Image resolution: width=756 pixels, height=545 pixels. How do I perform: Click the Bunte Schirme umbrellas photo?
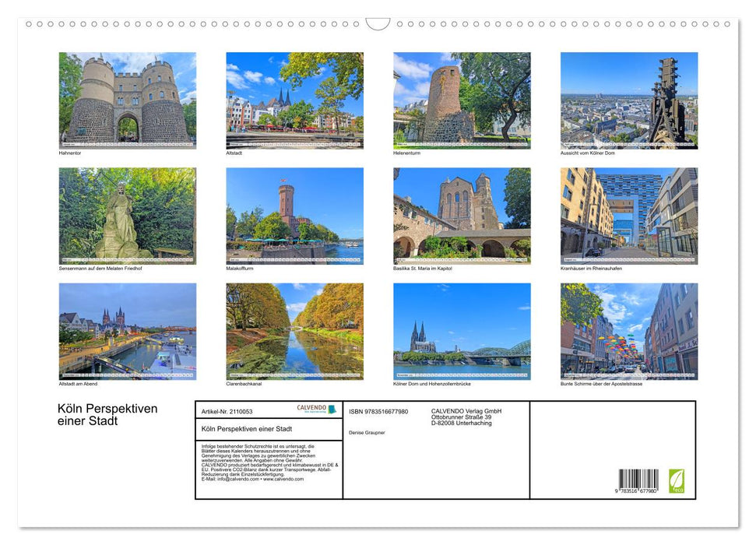[628, 331]
